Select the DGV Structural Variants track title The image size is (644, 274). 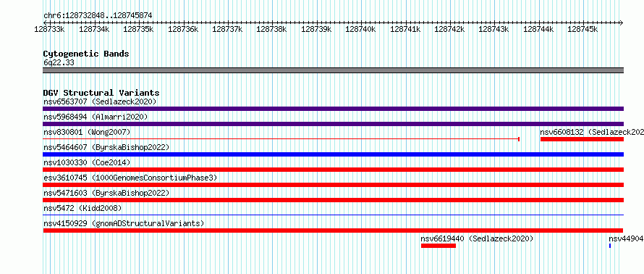[101, 93]
